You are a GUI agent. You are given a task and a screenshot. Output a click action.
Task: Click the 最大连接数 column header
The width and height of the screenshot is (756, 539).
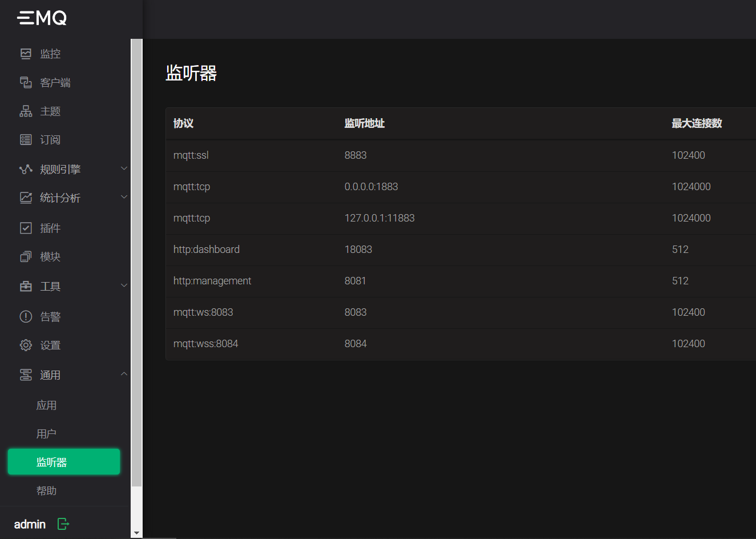(x=697, y=123)
